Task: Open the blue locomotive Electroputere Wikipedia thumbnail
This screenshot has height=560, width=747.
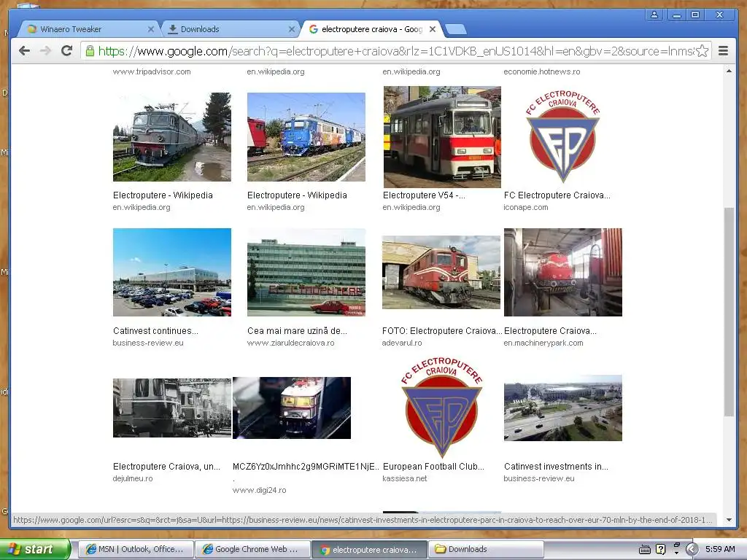Action: point(306,137)
